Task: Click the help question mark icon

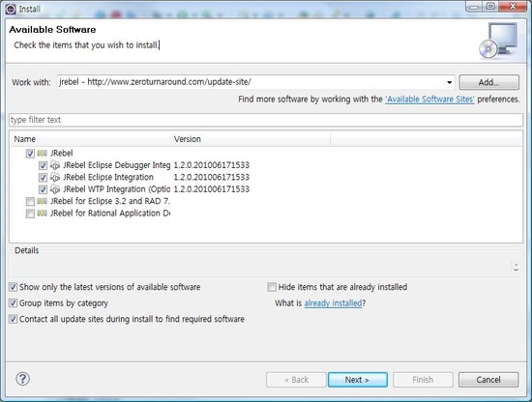Action: (23, 379)
